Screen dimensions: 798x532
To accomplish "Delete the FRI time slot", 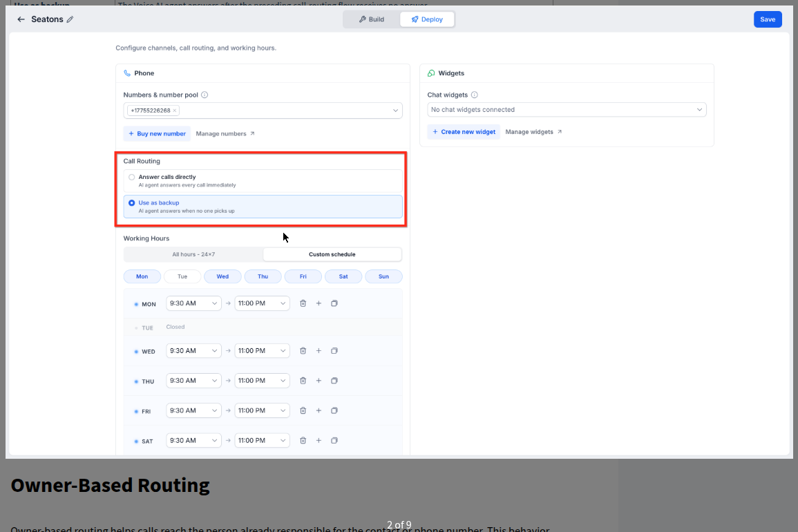I will point(303,411).
